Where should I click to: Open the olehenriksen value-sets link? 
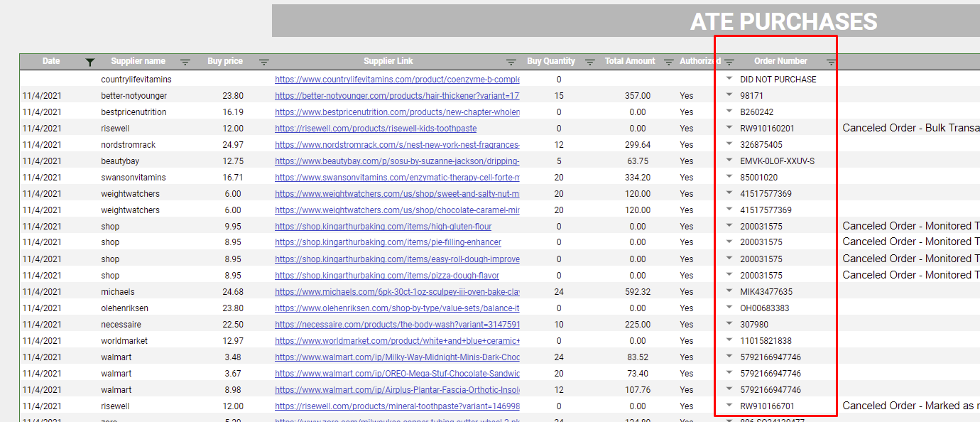[x=397, y=308]
